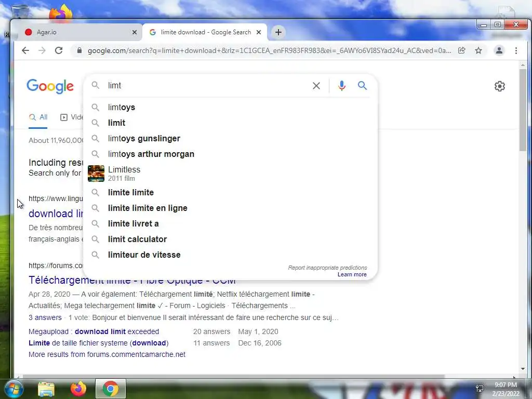The height and width of the screenshot is (399, 532).
Task: Choose the limite limite suggestion
Action: coord(230,192)
